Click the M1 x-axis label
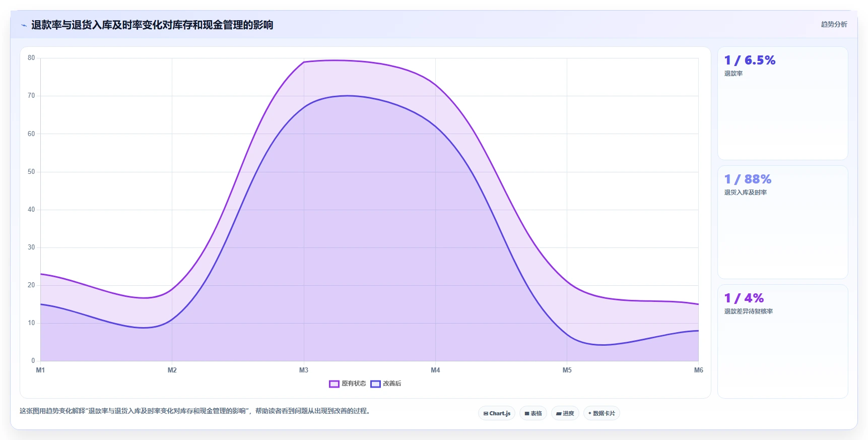 tap(40, 370)
